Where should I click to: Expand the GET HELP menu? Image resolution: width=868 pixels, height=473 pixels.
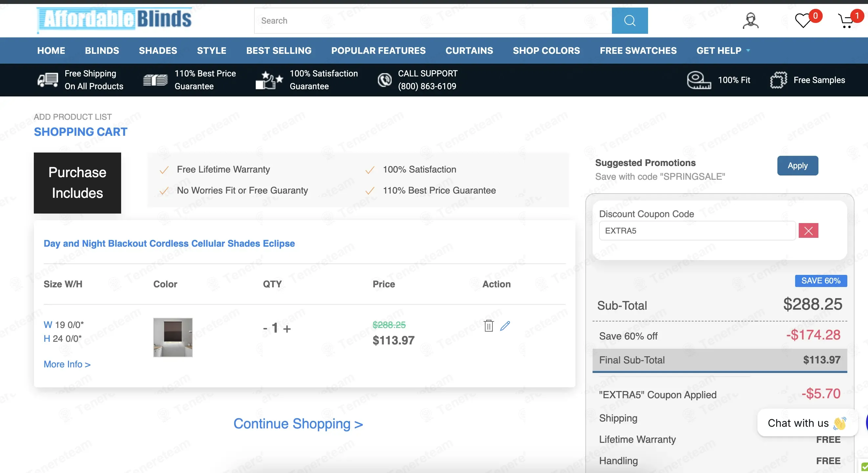[723, 51]
